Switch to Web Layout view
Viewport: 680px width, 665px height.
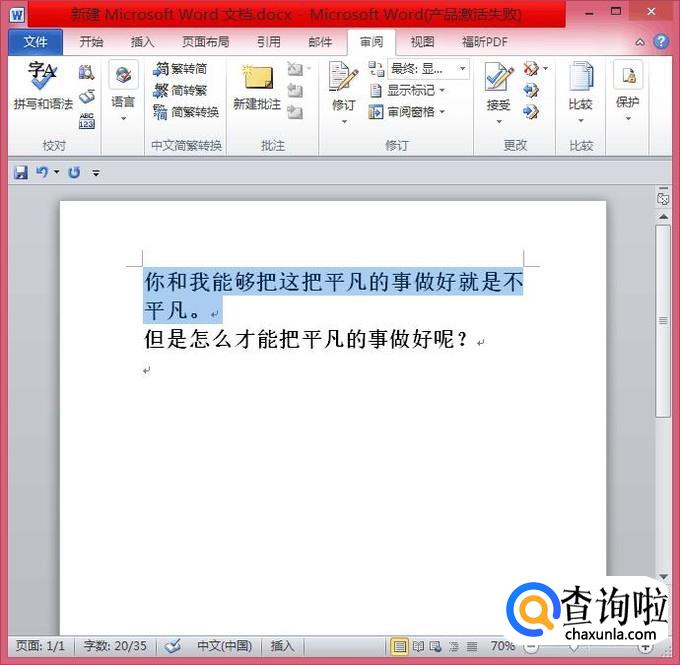[x=435, y=646]
